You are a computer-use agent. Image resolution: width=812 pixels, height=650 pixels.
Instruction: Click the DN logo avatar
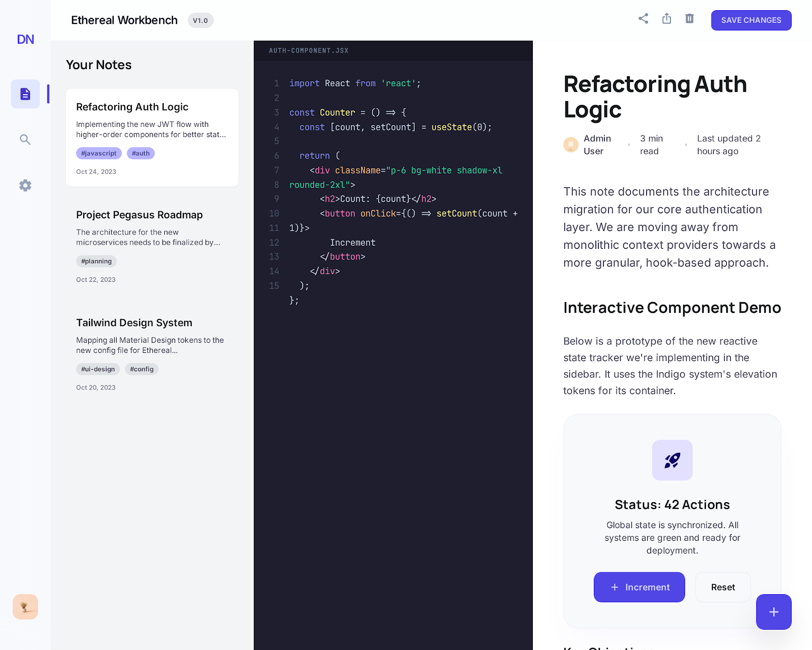pos(25,39)
